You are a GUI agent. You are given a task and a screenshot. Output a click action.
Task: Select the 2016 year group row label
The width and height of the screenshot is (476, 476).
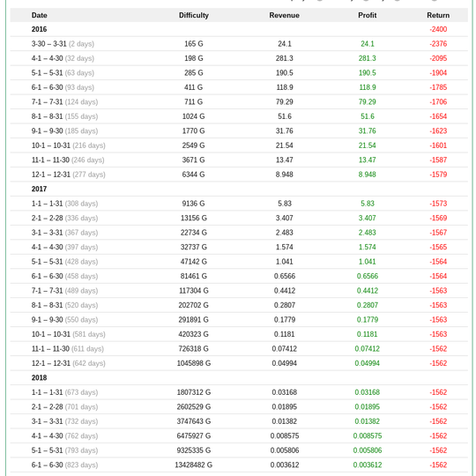[x=39, y=29]
